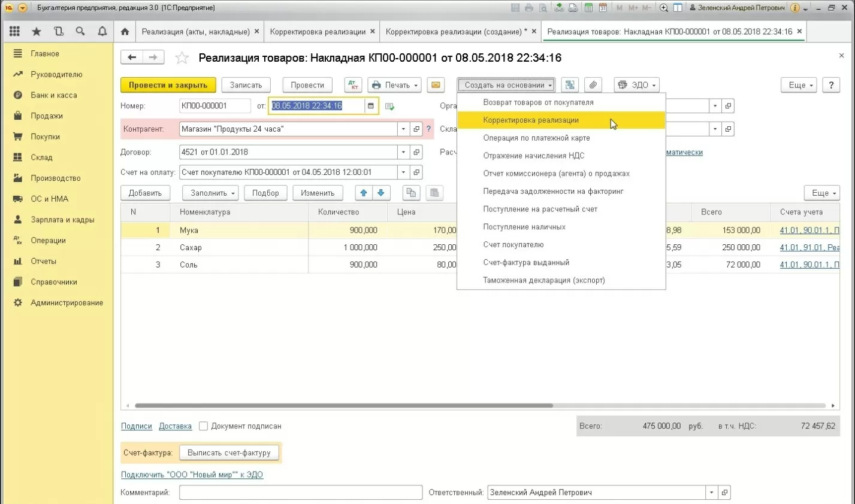Click the Комментарий input field
This screenshot has height=504, width=855.
[300, 493]
